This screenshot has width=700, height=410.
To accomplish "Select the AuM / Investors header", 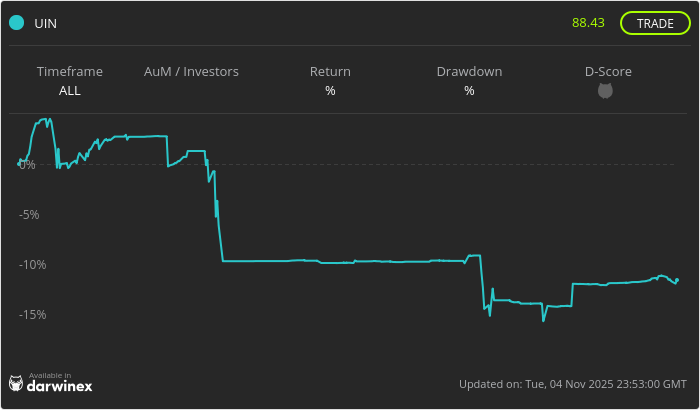I will tap(191, 72).
